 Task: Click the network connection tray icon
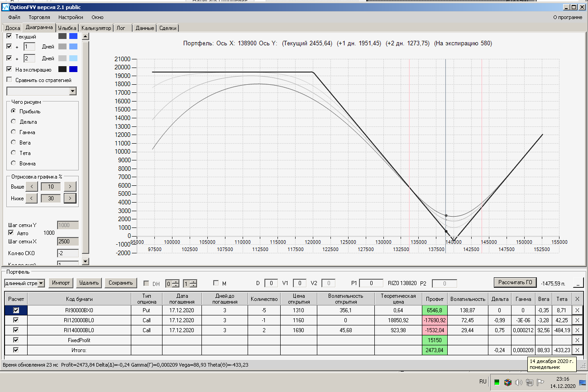529,382
